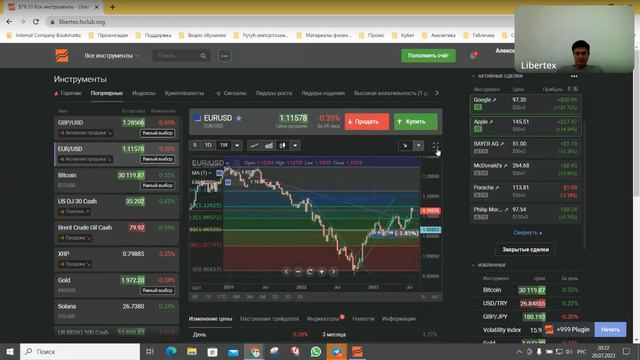Click the Закрытые сделки button
Screen dimensions: 640x360
pyautogui.click(x=525, y=249)
